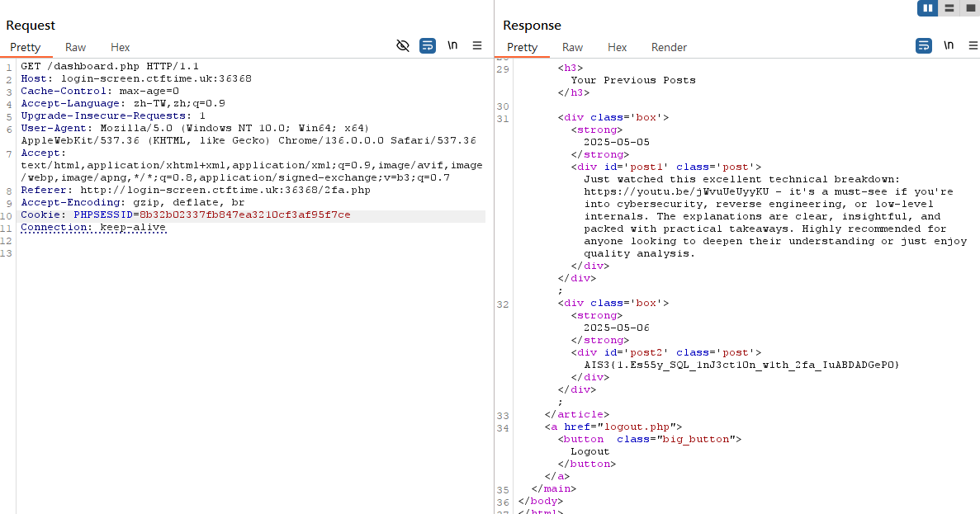Open Response panel hamburger options menu
This screenshot has height=514, width=980.
973,45
